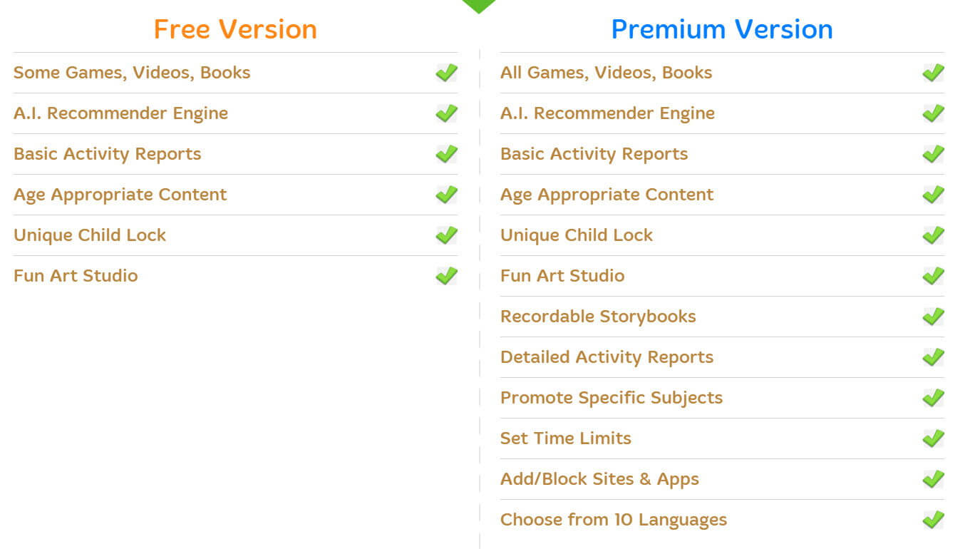Screen dimensions: 980x549
Task: Click checkmark for Add/Block Sites & Apps
Action: click(934, 479)
